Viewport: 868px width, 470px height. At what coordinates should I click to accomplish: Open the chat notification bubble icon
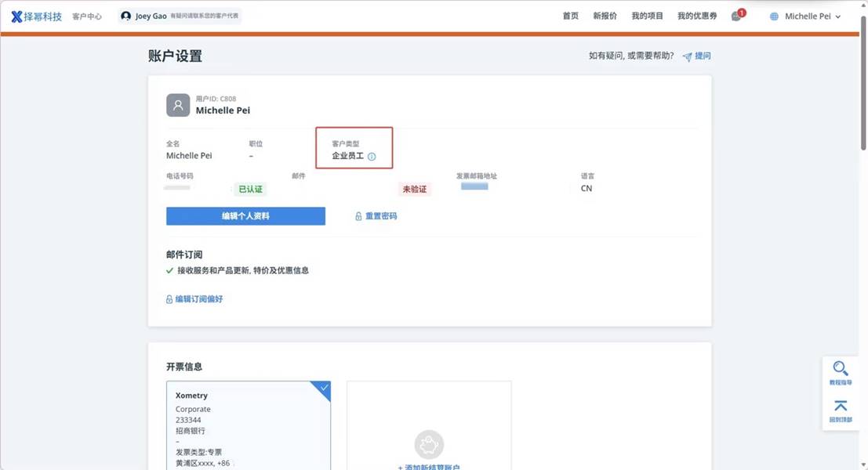point(736,16)
